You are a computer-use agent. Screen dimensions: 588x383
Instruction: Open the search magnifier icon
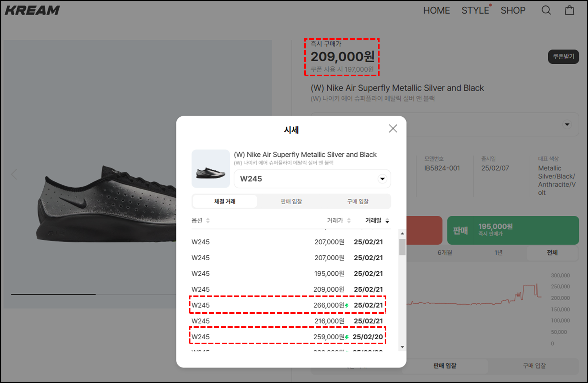[x=546, y=10]
